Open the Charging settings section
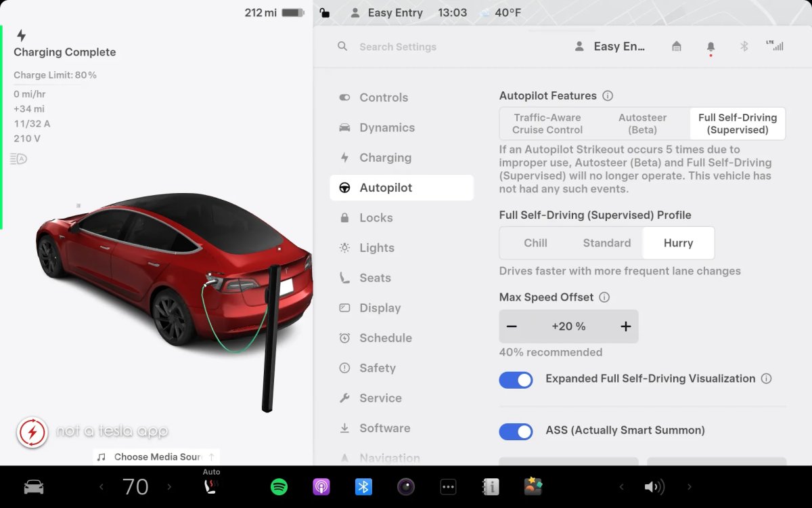Image resolution: width=812 pixels, height=508 pixels. 385,158
